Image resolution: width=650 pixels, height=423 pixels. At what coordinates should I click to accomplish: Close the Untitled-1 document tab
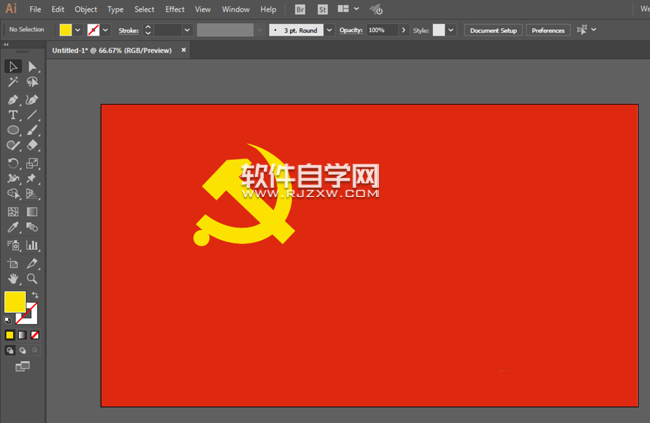(x=184, y=50)
